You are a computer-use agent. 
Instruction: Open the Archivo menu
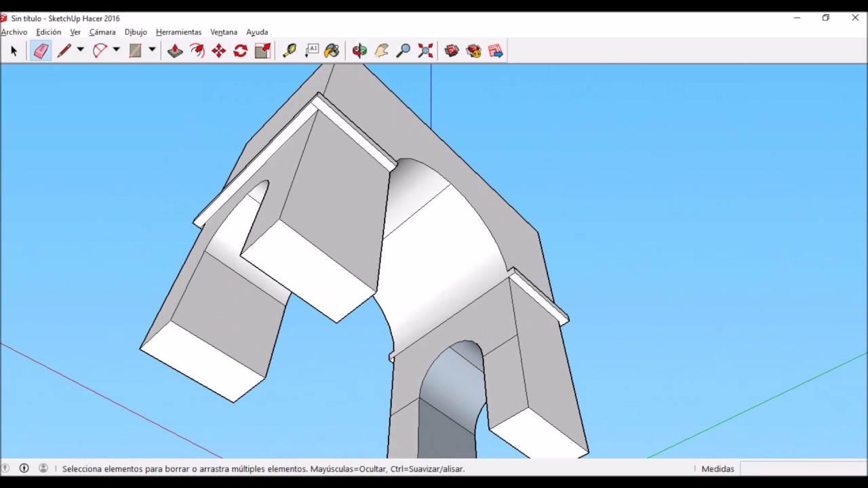coord(14,32)
